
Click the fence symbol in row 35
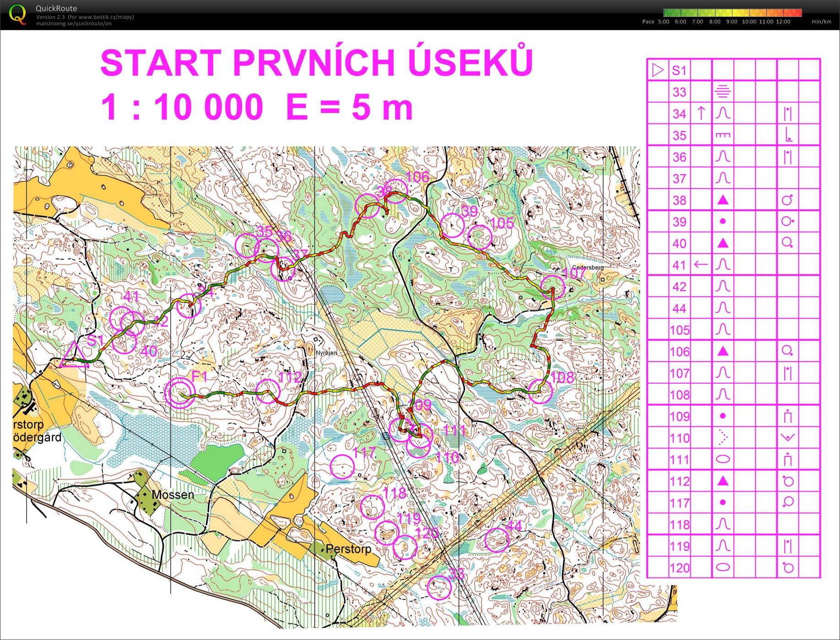[x=723, y=135]
